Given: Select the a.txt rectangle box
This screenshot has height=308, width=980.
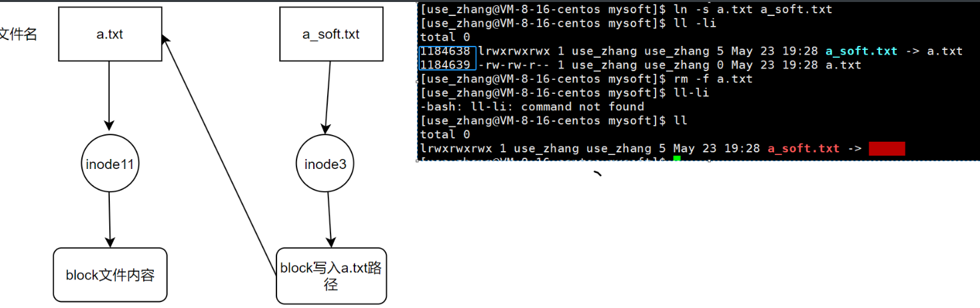Looking at the screenshot, I should click(110, 34).
